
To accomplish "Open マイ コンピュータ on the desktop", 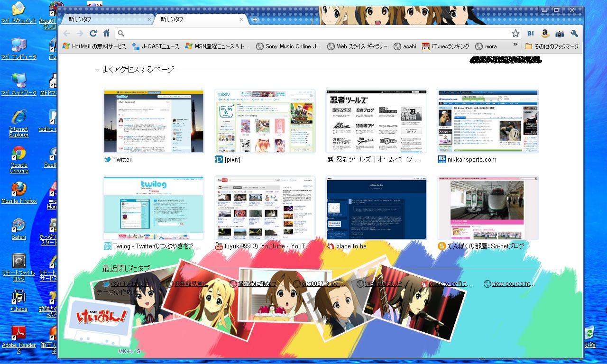I will pyautogui.click(x=18, y=49).
